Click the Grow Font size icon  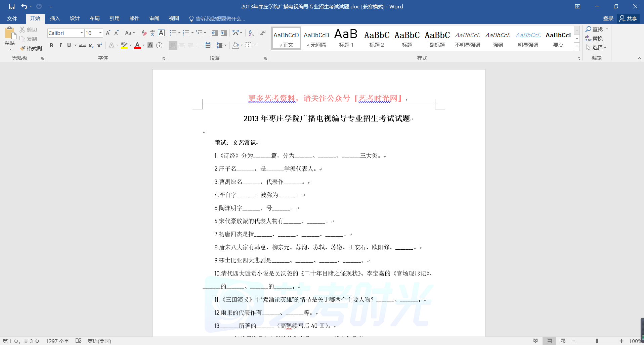(108, 33)
